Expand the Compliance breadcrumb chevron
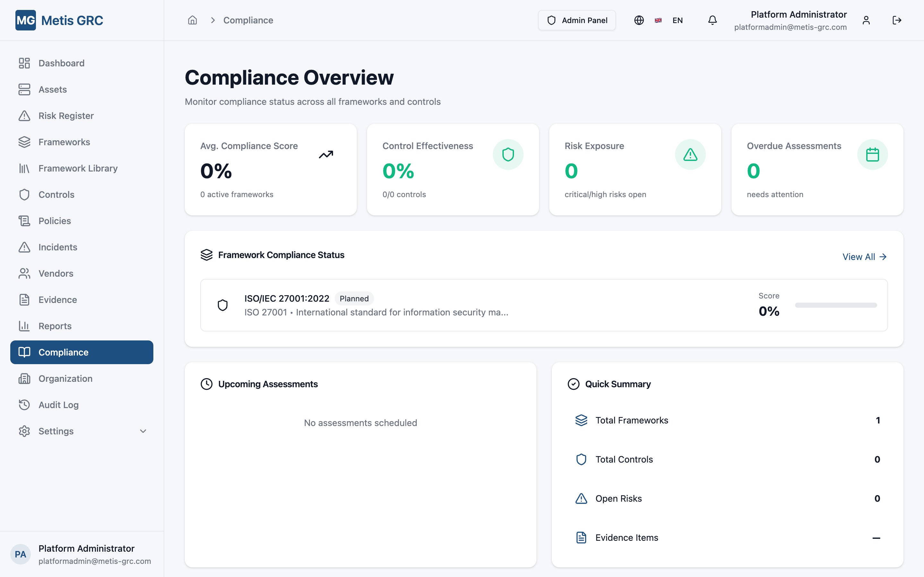The image size is (924, 577). pyautogui.click(x=212, y=20)
